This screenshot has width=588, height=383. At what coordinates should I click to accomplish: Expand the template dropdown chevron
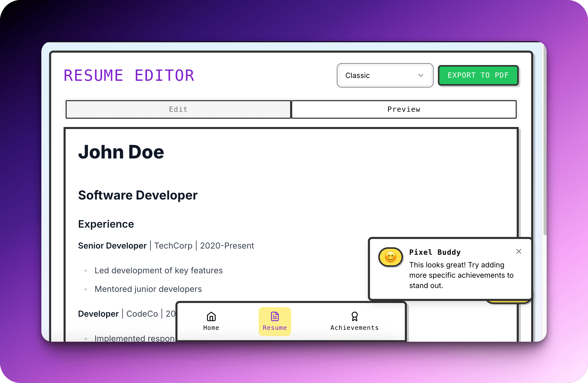coord(421,75)
